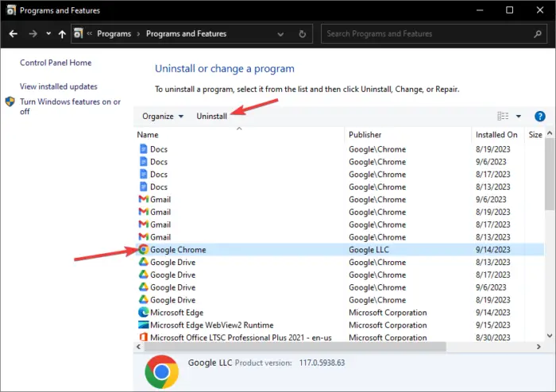Select Microsoft Office LTSC Professional Plus 2021
Image resolution: width=556 pixels, height=392 pixels.
click(x=241, y=337)
